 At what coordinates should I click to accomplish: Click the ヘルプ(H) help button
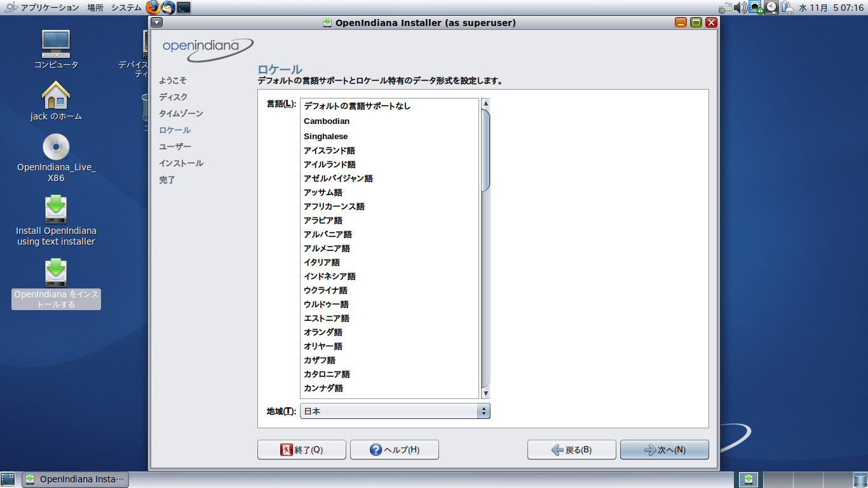(x=395, y=450)
